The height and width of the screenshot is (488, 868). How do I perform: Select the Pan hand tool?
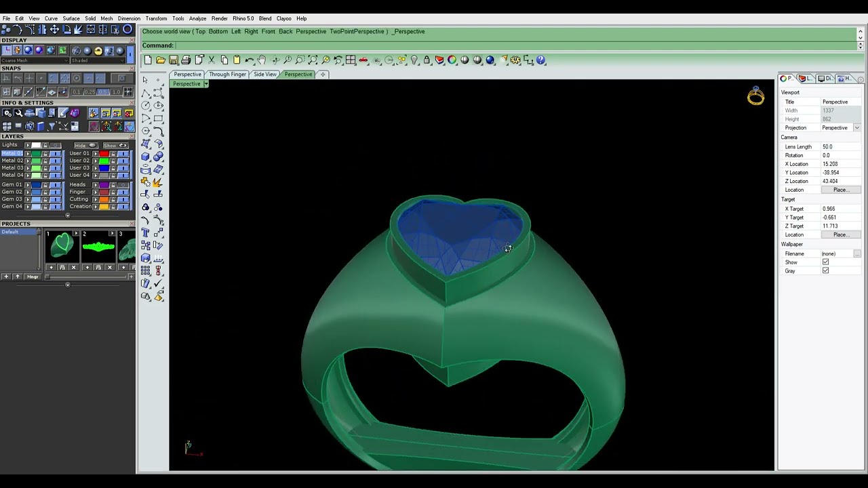pyautogui.click(x=262, y=60)
